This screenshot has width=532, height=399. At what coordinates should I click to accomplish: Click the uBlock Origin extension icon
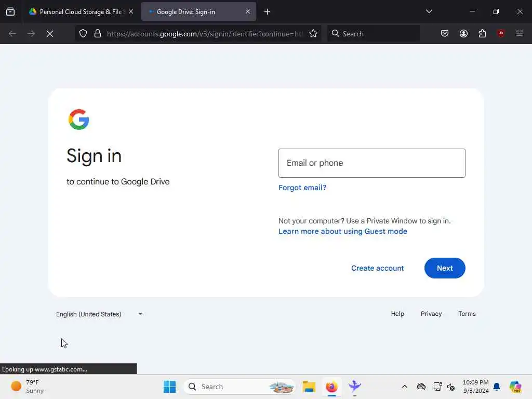(x=501, y=33)
